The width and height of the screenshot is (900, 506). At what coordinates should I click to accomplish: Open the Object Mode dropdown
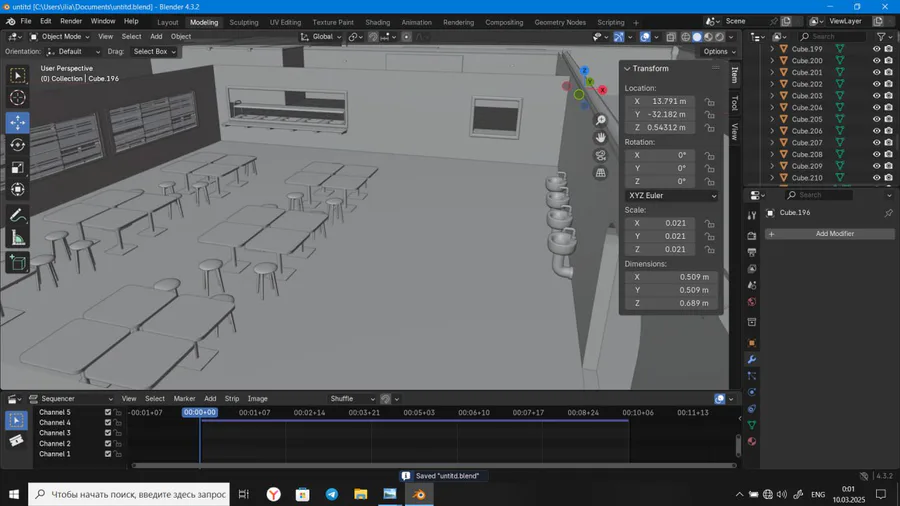59,37
